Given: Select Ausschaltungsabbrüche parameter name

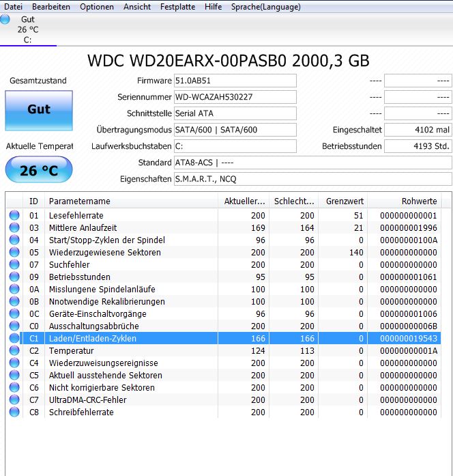Looking at the screenshot, I should [x=94, y=326].
